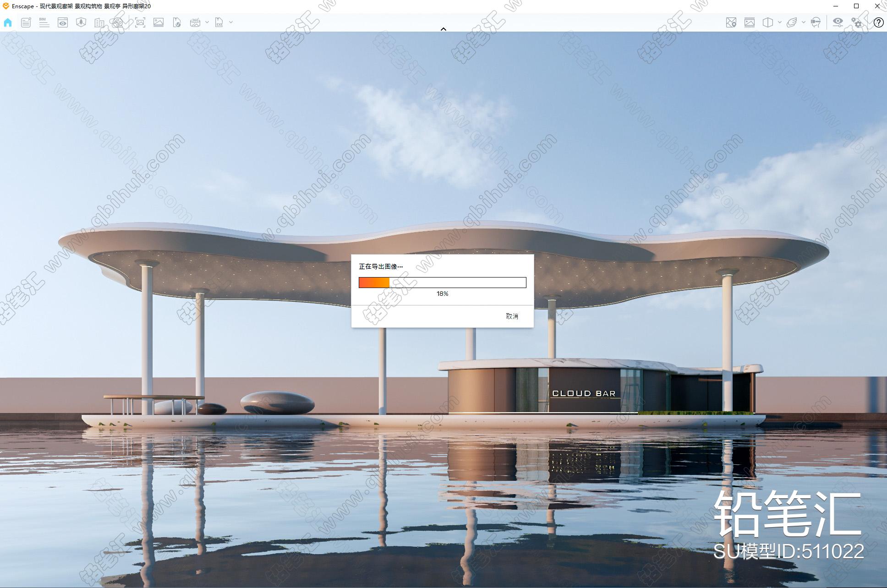Click the fly mode wing icon
Screen dimensions: 887x588
[x=792, y=22]
